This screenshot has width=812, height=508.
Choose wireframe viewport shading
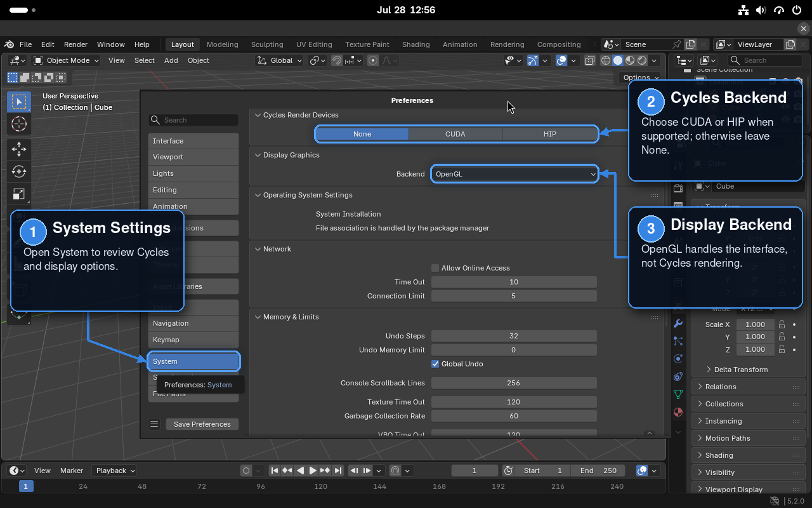(x=605, y=60)
